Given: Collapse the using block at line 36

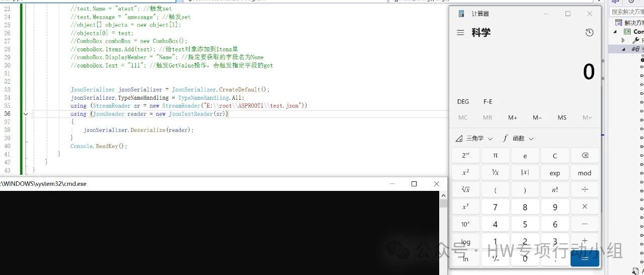Looking at the screenshot, I should point(26,114).
